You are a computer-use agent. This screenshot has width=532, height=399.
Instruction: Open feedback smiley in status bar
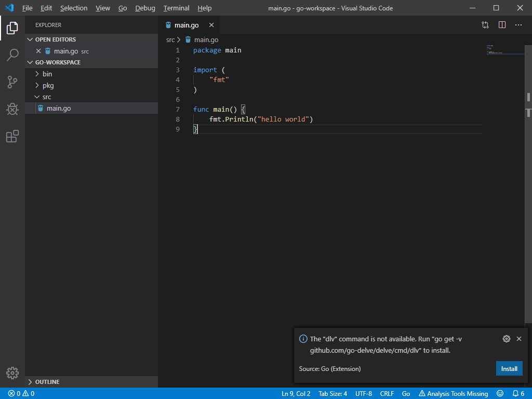(500, 394)
